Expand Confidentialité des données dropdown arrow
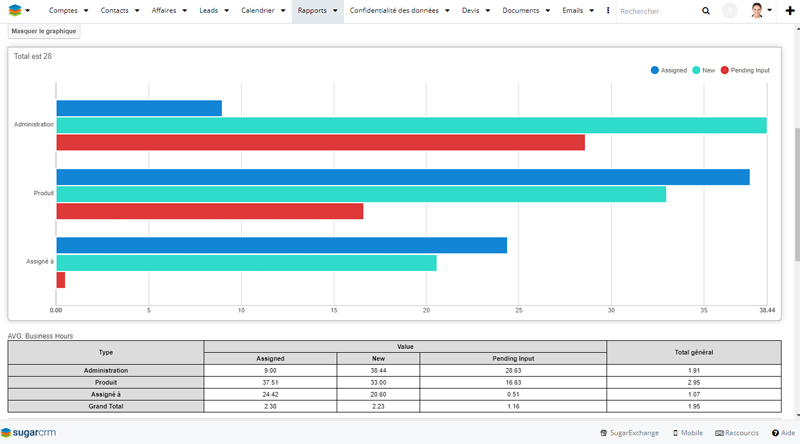The width and height of the screenshot is (800, 444). tap(447, 10)
